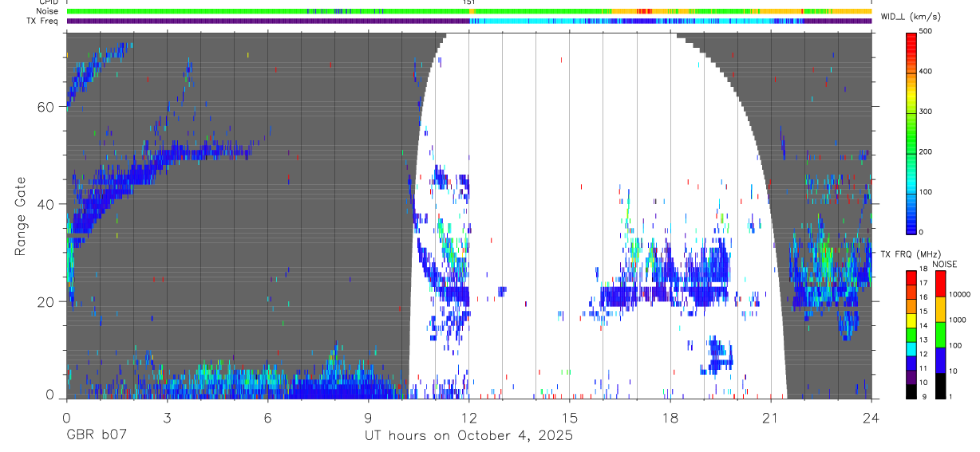Click the 'GBR b07' radar label

coord(96,436)
